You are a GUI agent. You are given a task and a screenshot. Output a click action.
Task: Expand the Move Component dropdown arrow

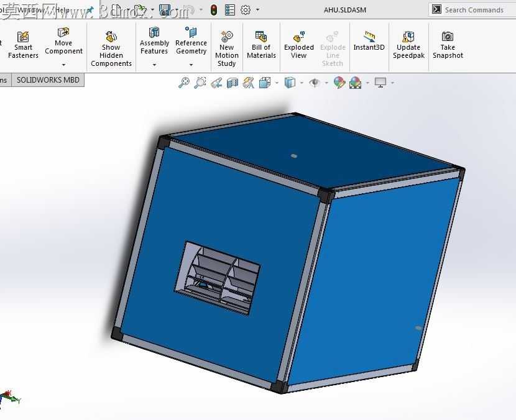pyautogui.click(x=63, y=65)
